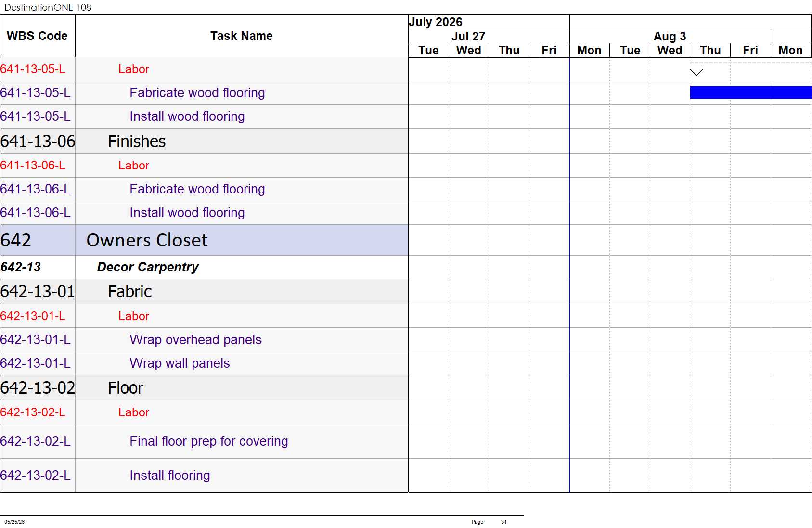Click the Wrap overhead panels task
The height and width of the screenshot is (528, 812).
click(x=195, y=340)
